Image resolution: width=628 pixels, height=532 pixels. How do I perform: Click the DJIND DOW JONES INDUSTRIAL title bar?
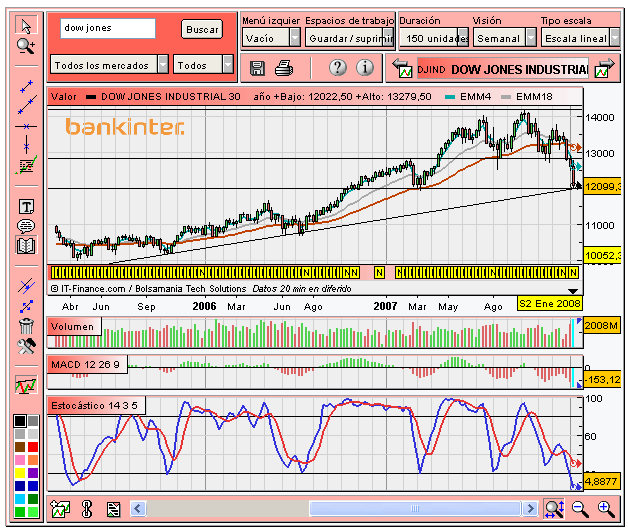pos(503,69)
